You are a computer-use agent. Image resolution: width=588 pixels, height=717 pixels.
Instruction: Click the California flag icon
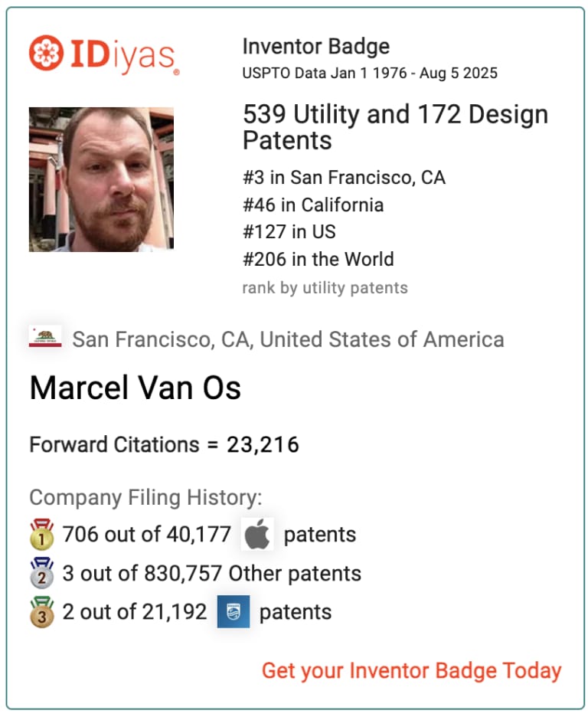45,337
